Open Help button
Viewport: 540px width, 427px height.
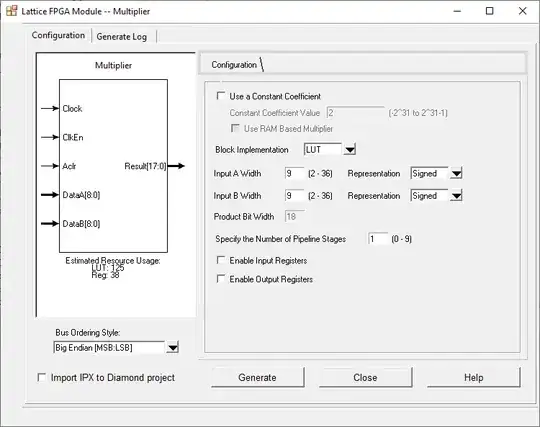[x=474, y=377]
